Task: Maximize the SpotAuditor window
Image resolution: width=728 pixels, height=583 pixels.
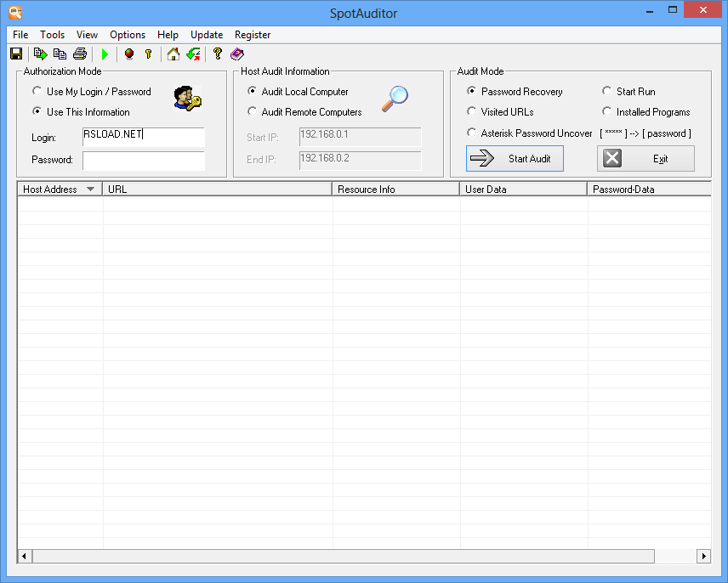Action: [x=672, y=10]
